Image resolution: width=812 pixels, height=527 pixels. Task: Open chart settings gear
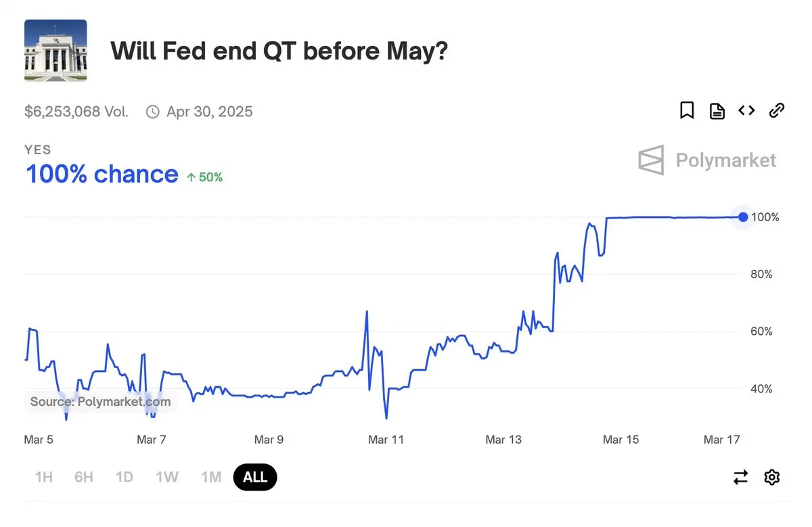[x=771, y=478]
